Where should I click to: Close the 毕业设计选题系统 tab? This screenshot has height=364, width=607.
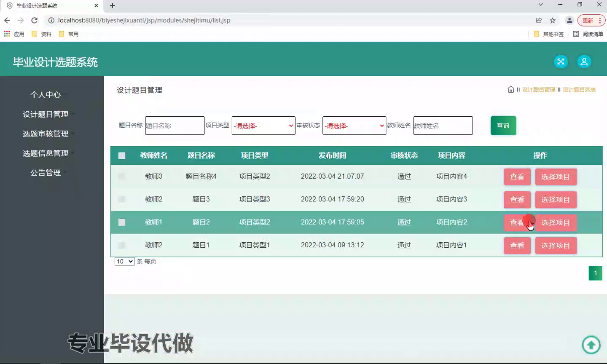pos(96,5)
